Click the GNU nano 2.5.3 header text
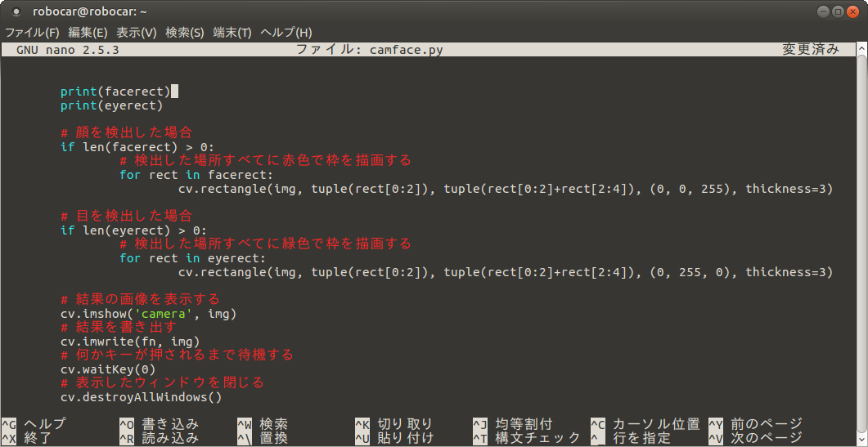 coord(68,50)
